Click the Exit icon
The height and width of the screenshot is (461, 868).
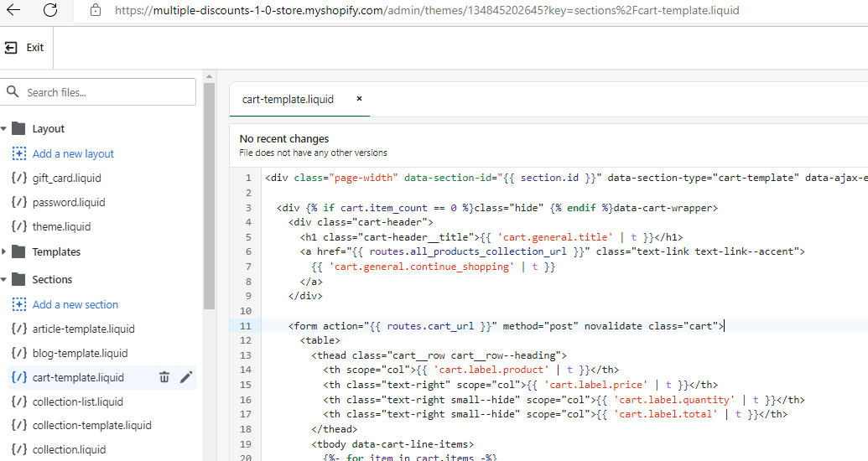click(x=11, y=48)
